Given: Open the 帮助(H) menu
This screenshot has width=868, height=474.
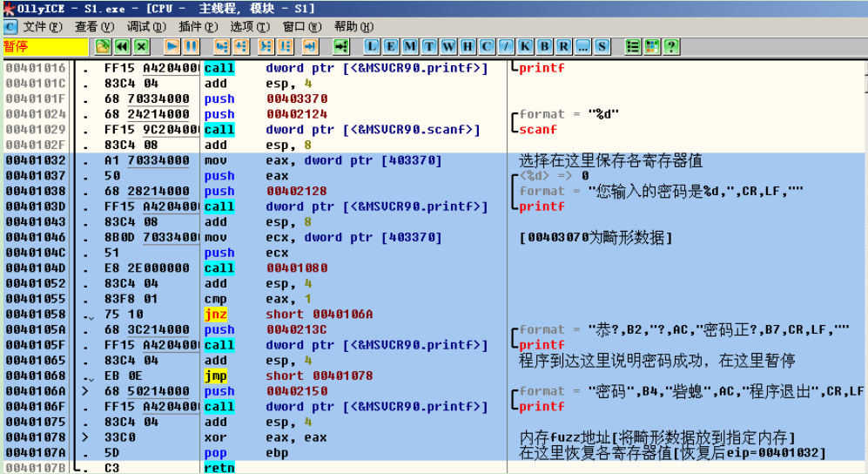Looking at the screenshot, I should tap(353, 27).
